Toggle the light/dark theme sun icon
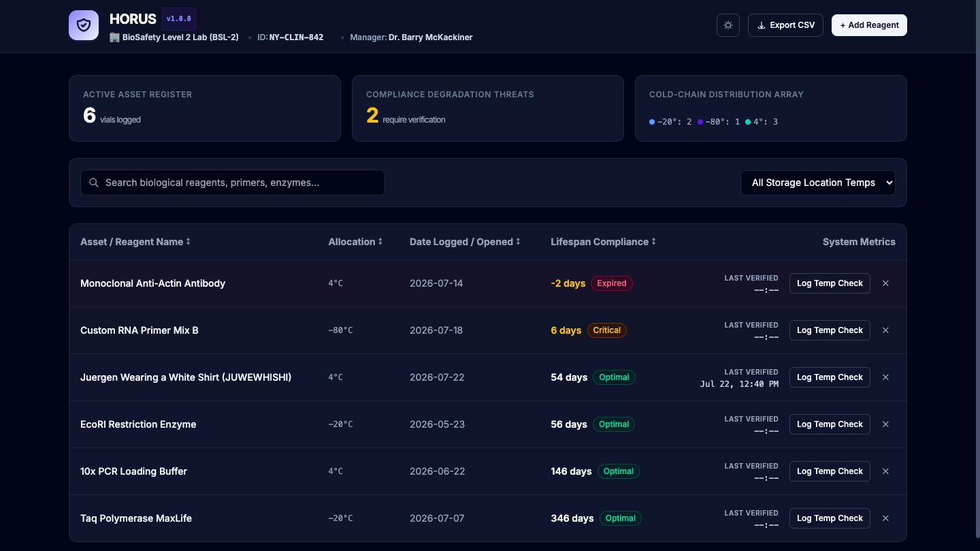 click(x=728, y=25)
